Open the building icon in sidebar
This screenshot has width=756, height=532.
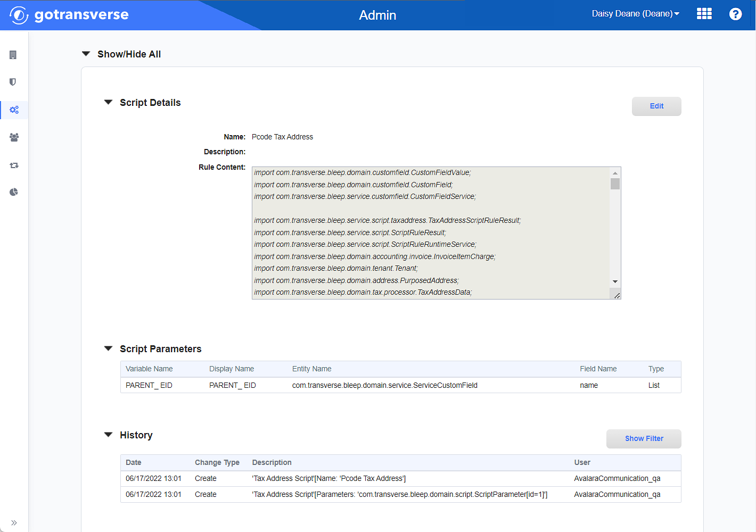(13, 55)
